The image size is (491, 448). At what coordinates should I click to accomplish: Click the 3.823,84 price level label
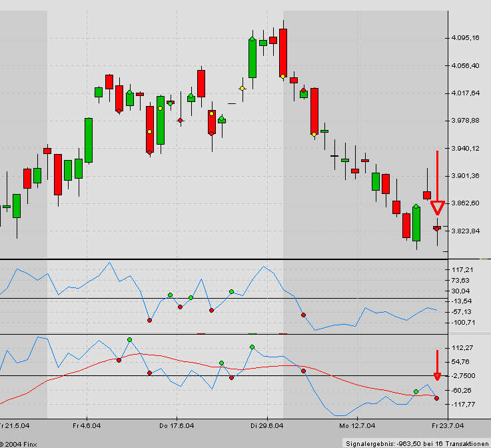pos(465,231)
